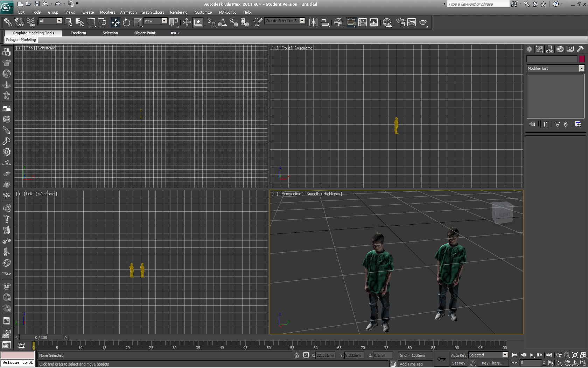
Task: Toggle the Spinner Snap button
Action: (x=245, y=22)
